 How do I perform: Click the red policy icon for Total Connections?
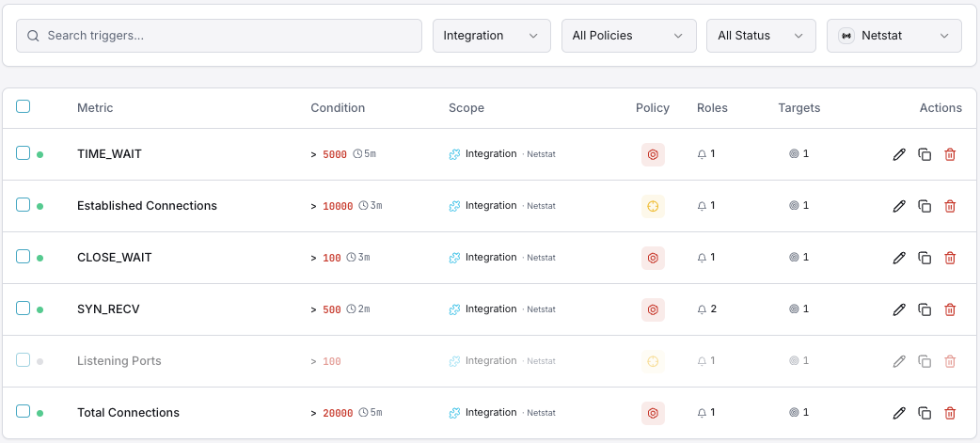653,413
